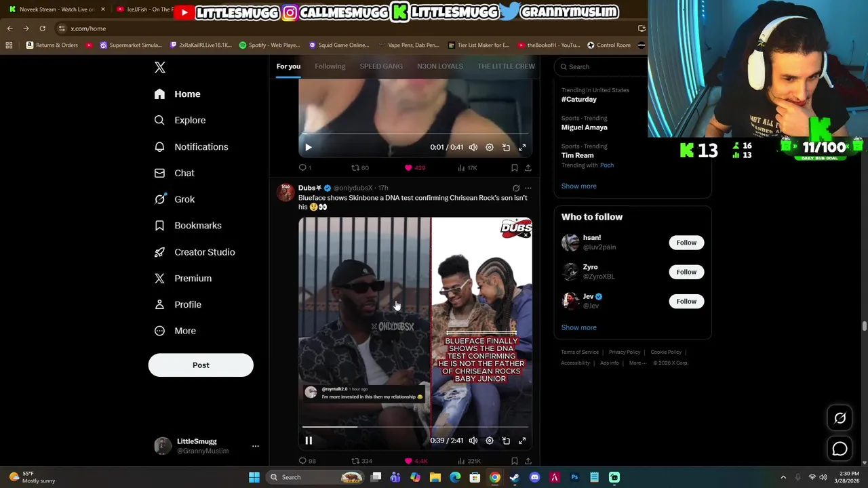Bookmark the post with 429 likes
This screenshot has height=488, width=868.
[515, 167]
